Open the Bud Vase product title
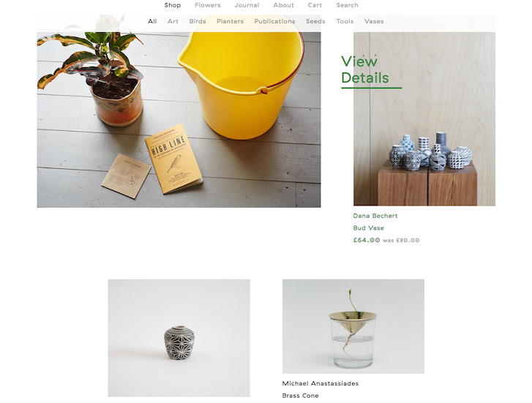This screenshot has width=532, height=403. [x=369, y=228]
